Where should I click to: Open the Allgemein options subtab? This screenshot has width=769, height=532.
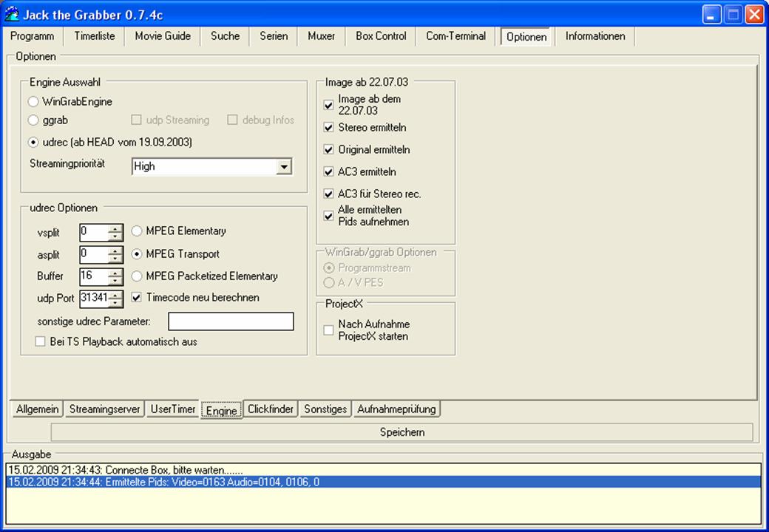coord(37,409)
